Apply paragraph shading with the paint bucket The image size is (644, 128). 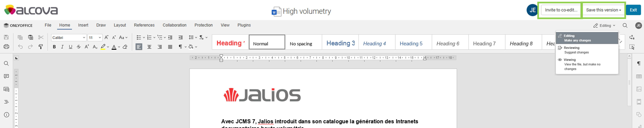click(191, 47)
